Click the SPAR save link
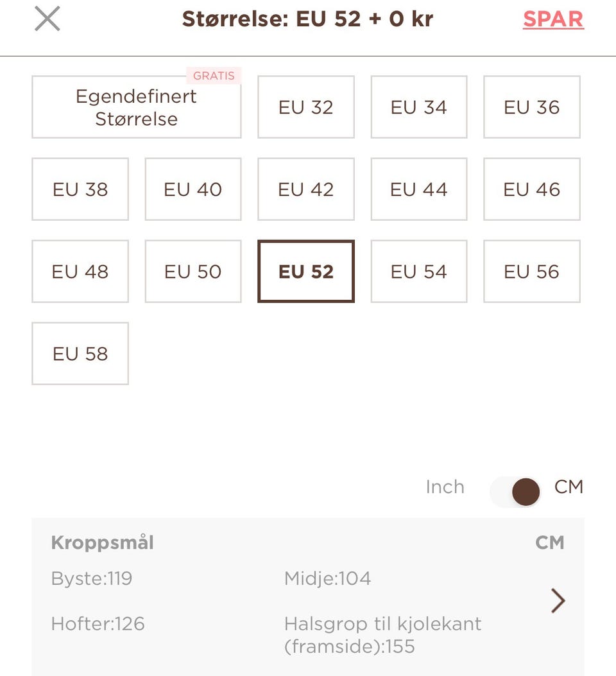 click(x=553, y=19)
